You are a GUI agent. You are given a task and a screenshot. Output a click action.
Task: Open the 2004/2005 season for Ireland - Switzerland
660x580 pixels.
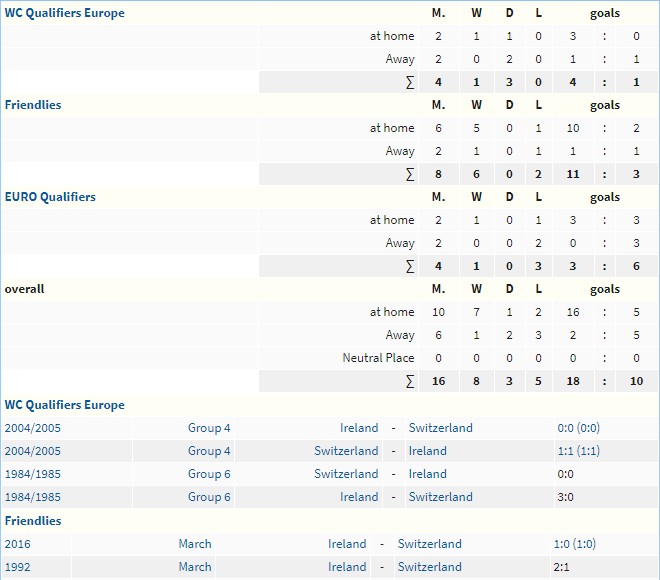33,428
